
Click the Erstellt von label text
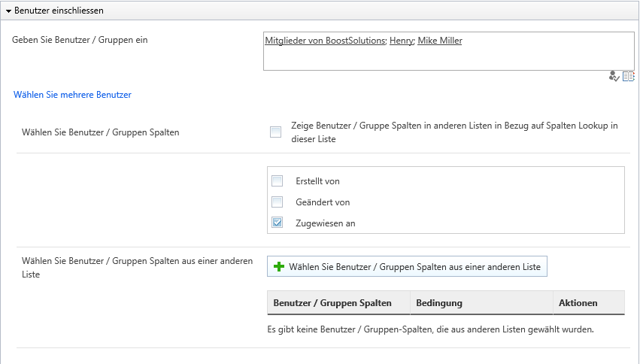(317, 181)
